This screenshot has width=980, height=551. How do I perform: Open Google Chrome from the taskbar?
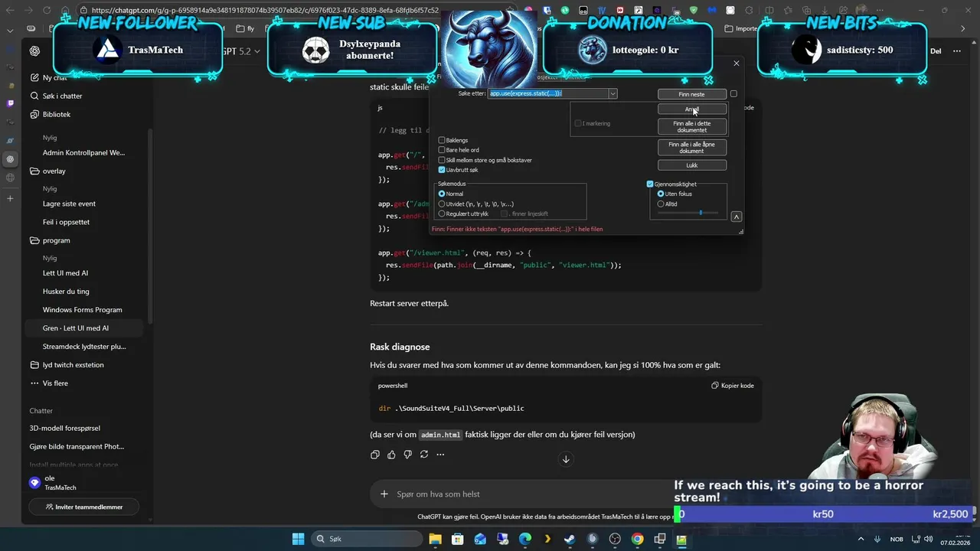tap(637, 539)
